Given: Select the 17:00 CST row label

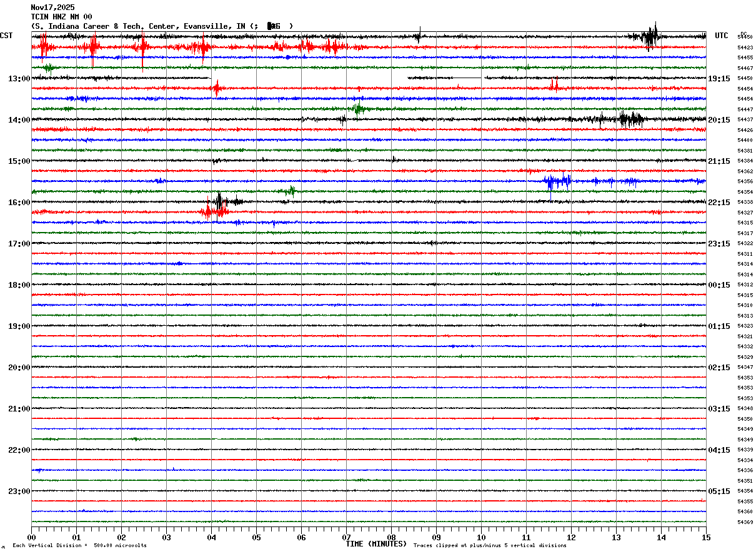Looking at the screenshot, I should pos(19,244).
